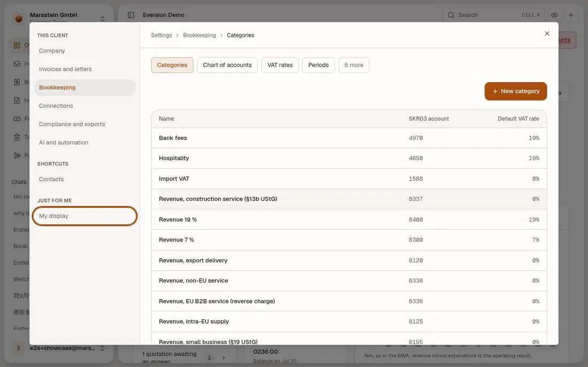Open the overview grid icon in left sidebar
588x367 pixels.
click(17, 45)
